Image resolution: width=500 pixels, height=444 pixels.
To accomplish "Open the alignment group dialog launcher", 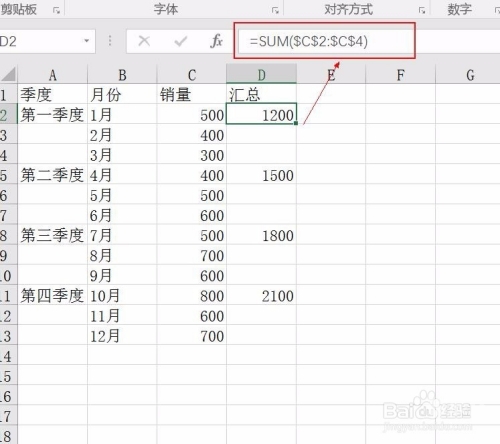I will pos(422,11).
